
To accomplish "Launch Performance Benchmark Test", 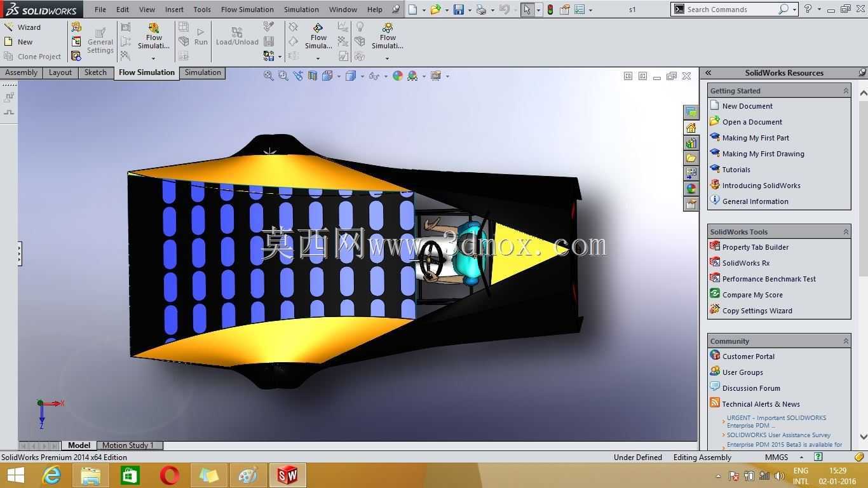I will [769, 279].
